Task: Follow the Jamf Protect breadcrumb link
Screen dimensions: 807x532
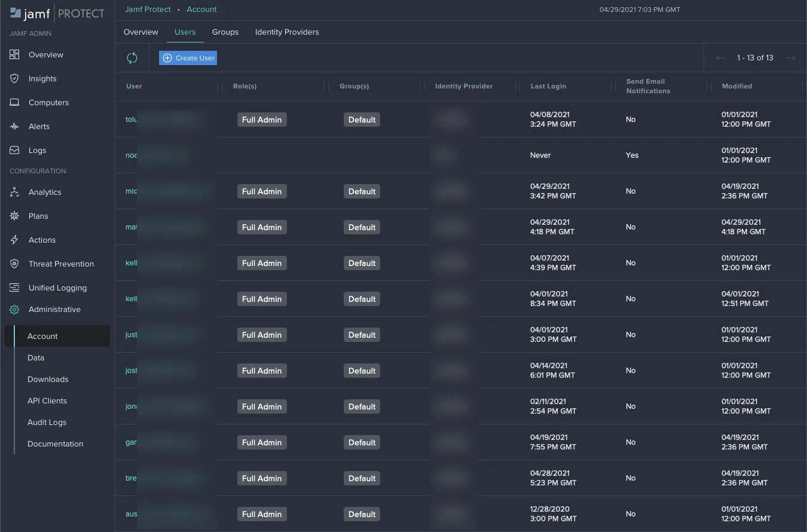Action: 148,9
